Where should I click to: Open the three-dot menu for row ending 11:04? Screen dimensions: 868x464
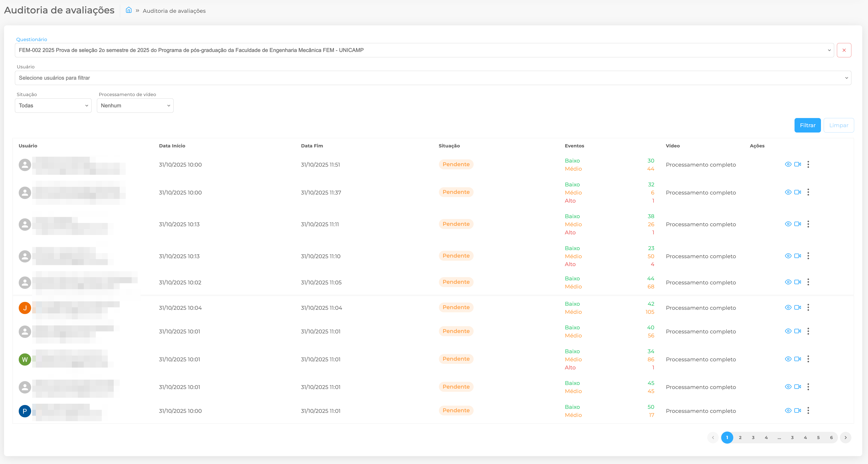808,308
